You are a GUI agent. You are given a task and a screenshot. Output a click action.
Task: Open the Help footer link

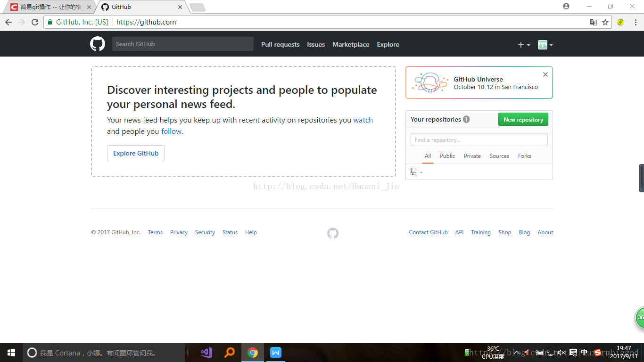251,232
